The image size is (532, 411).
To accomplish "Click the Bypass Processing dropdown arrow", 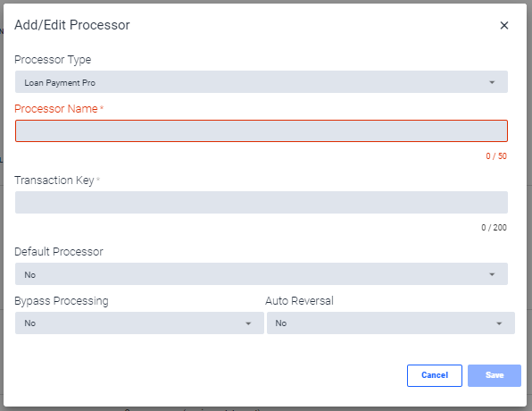I will (248, 323).
